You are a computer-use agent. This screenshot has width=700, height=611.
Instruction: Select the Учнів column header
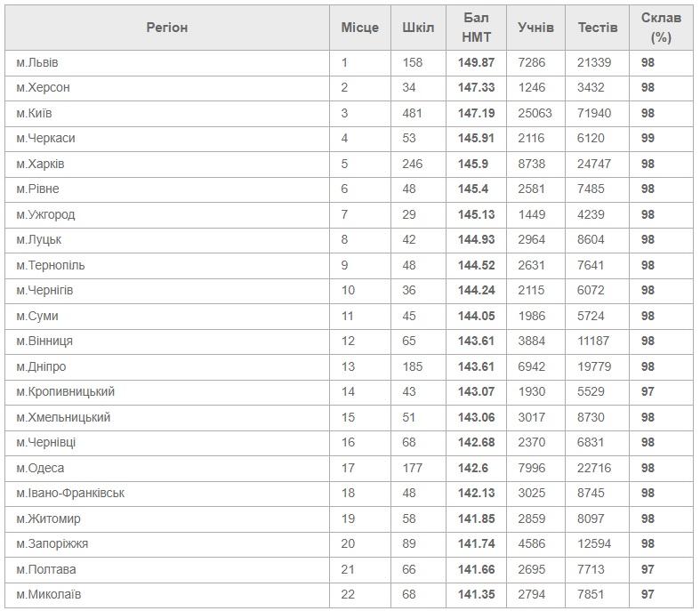(x=535, y=28)
